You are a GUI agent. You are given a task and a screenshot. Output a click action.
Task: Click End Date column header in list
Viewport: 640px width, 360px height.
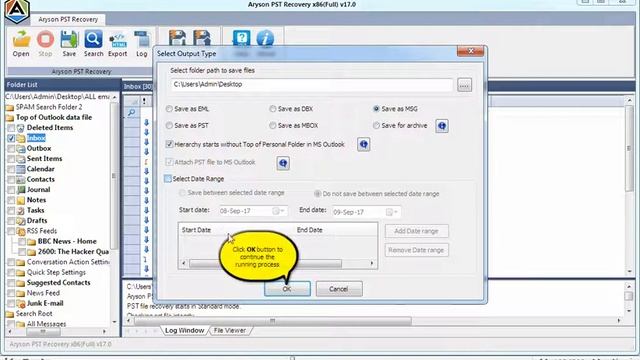pyautogui.click(x=310, y=230)
